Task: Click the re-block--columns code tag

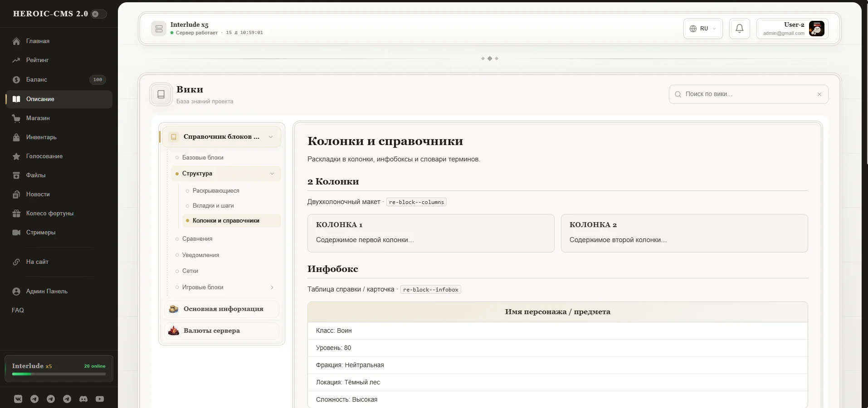Action: point(416,202)
